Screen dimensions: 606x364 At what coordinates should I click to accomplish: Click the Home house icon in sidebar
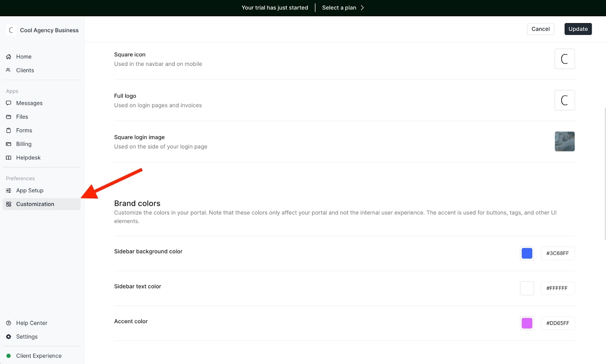click(x=9, y=57)
